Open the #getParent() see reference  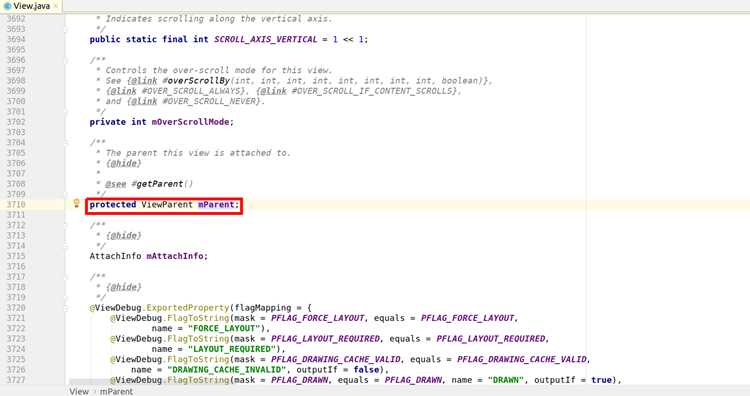coord(162,184)
